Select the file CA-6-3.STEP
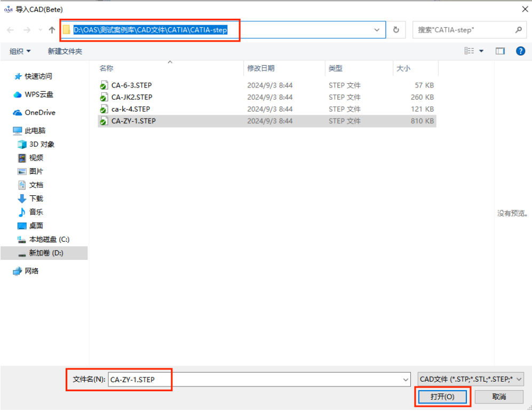The height and width of the screenshot is (411, 532). click(267, 85)
